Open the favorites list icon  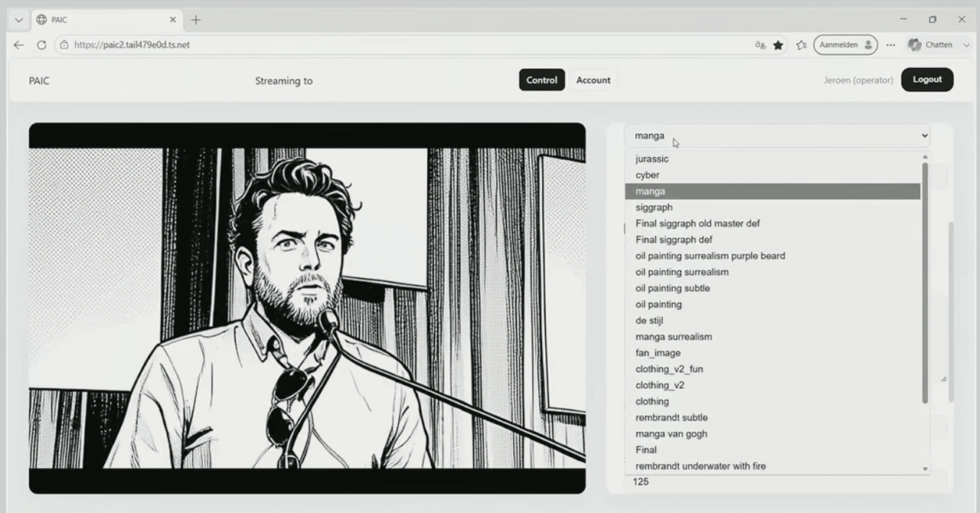[x=801, y=45]
